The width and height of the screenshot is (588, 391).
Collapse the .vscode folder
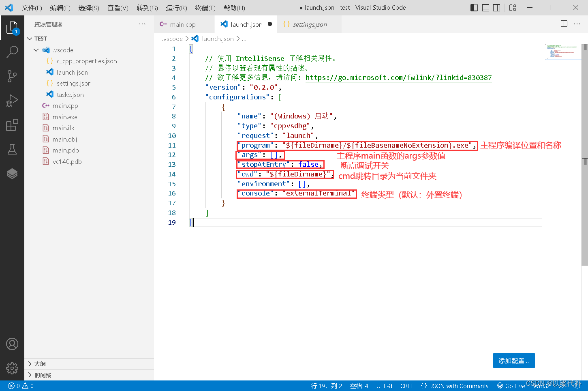[36, 50]
